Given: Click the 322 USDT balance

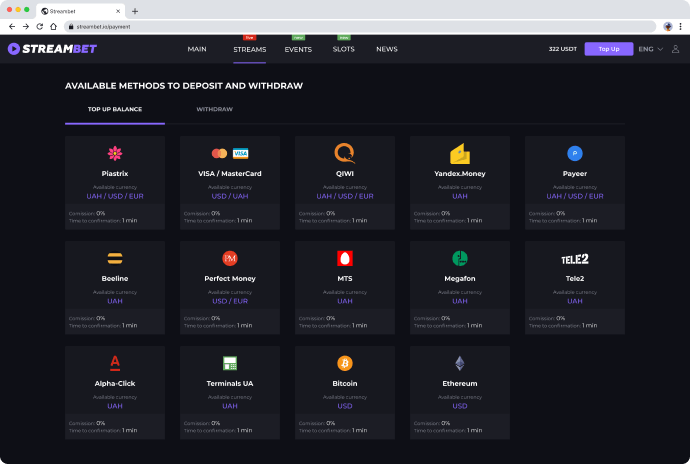Looking at the screenshot, I should tap(562, 49).
